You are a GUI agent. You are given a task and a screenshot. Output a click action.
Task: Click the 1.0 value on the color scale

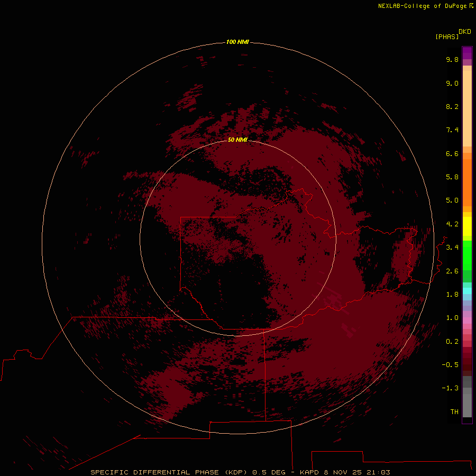point(452,318)
